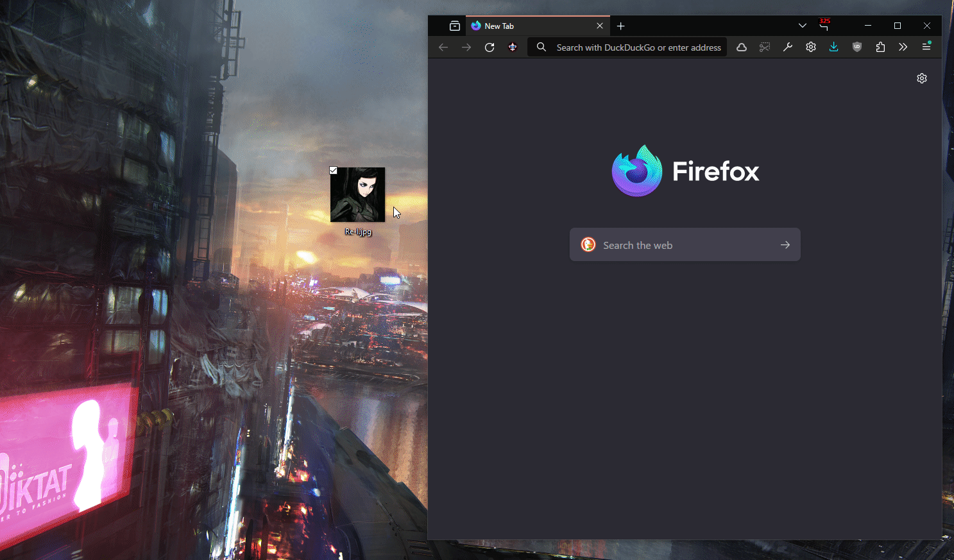Open the Downloads panel
The height and width of the screenshot is (560, 954).
tap(833, 47)
